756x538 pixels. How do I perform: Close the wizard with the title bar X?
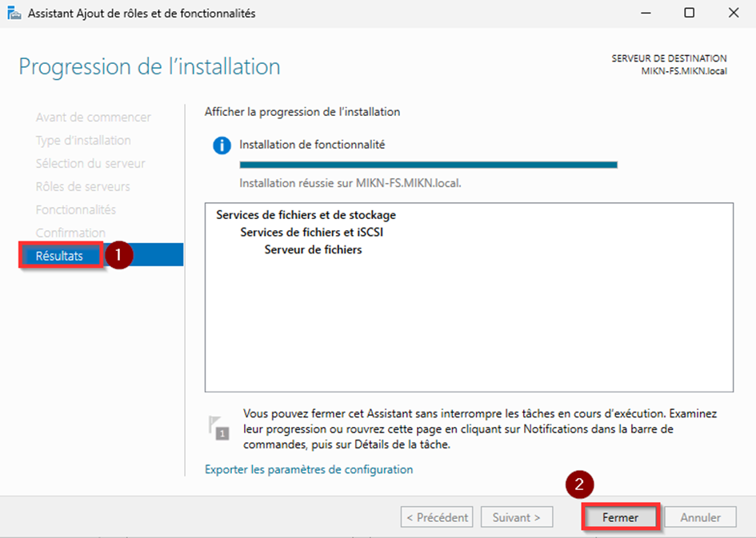pyautogui.click(x=733, y=14)
